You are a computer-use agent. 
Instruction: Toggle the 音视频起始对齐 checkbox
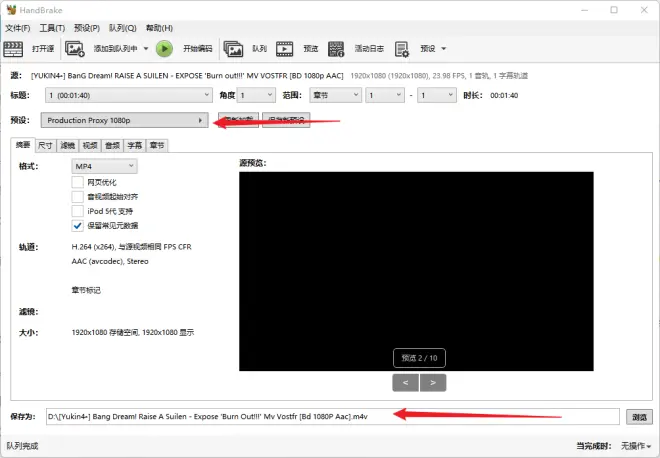pos(77,197)
